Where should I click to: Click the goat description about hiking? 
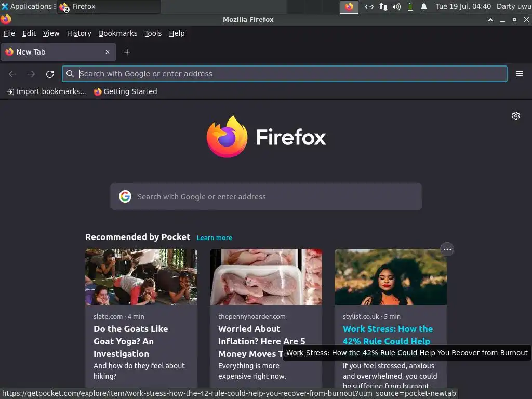click(139, 371)
